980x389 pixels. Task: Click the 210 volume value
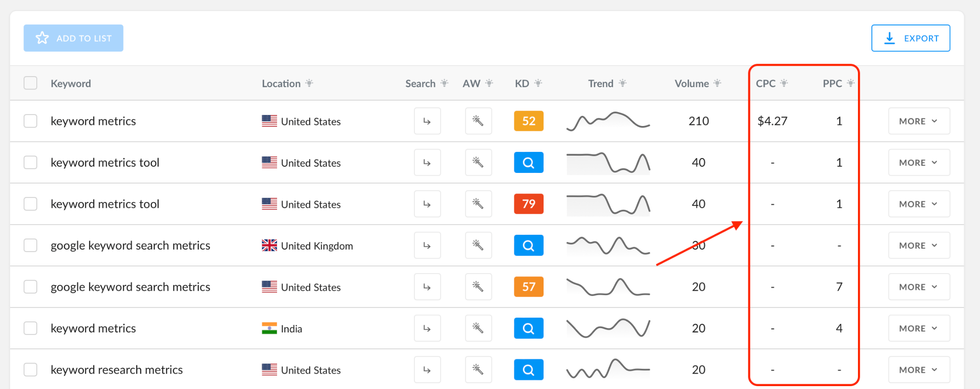pos(699,121)
